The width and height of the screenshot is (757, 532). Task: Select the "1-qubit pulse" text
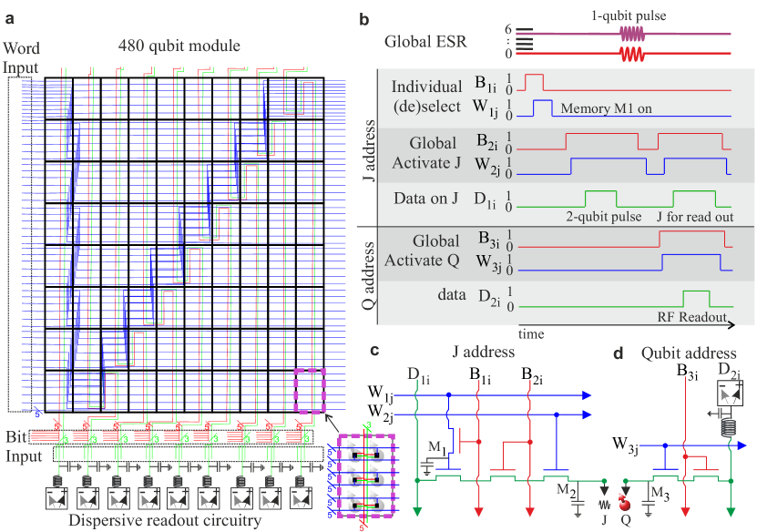click(x=629, y=15)
